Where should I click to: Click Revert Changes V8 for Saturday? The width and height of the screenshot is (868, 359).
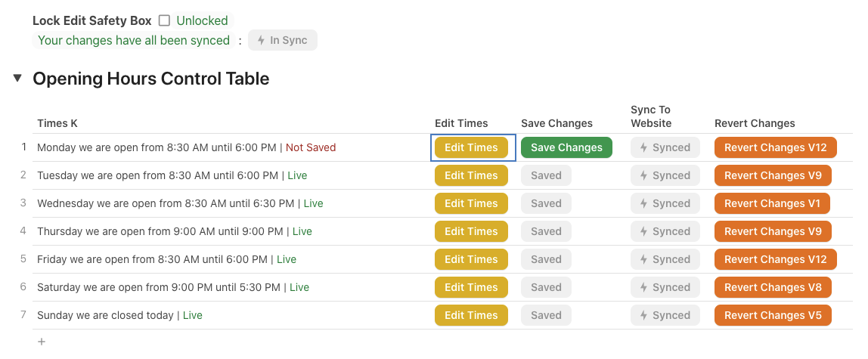773,287
